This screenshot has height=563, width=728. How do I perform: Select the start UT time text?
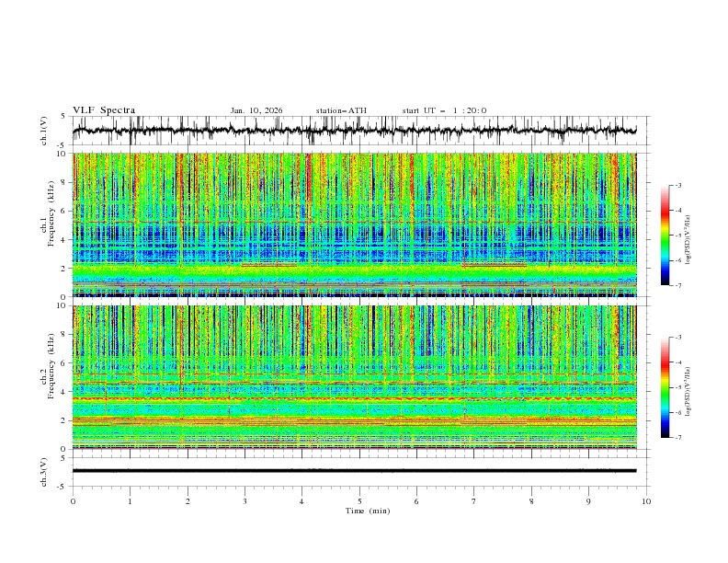coord(444,110)
